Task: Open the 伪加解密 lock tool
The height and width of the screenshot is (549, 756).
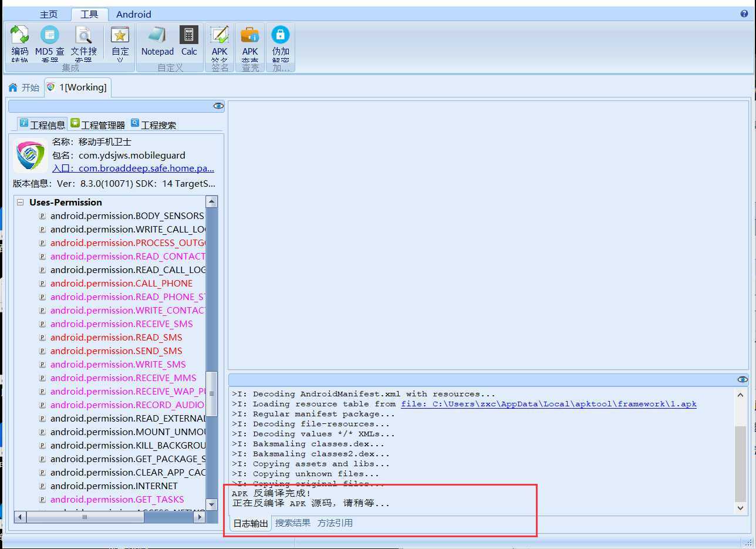Action: tap(281, 43)
